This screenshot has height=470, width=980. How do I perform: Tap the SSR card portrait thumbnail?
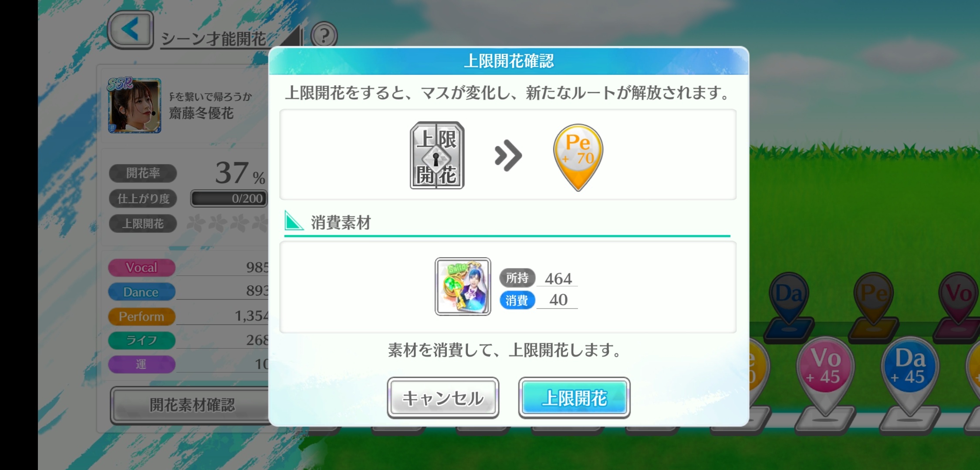tap(135, 106)
